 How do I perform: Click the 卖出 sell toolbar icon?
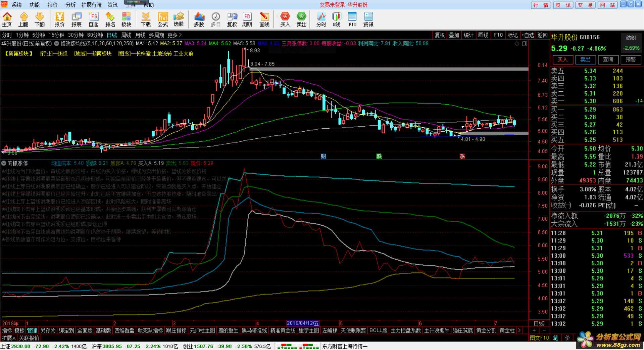coord(301,19)
